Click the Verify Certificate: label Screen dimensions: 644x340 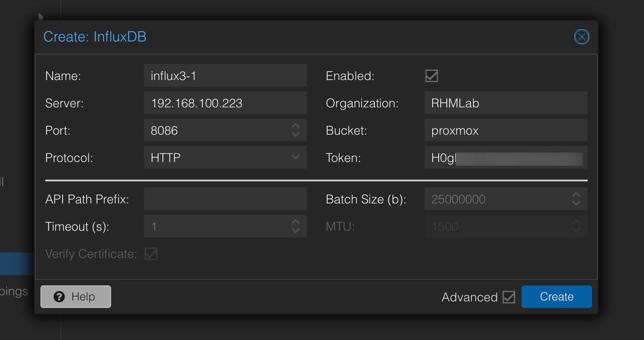pos(91,254)
